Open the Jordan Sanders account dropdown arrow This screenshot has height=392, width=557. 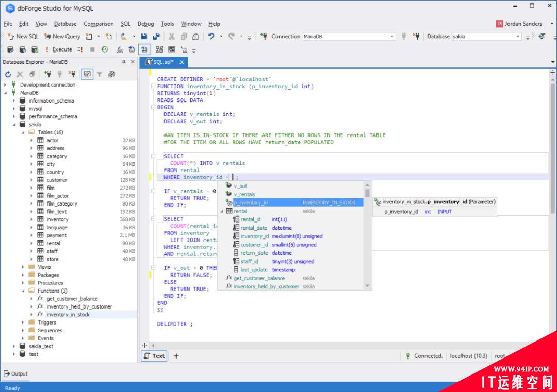[x=552, y=24]
